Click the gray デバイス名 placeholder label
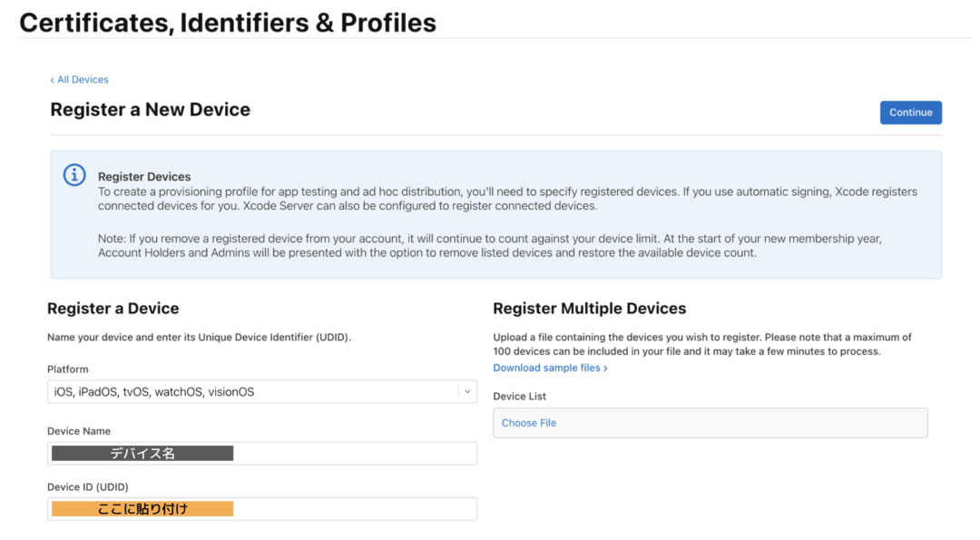 pyautogui.click(x=142, y=453)
